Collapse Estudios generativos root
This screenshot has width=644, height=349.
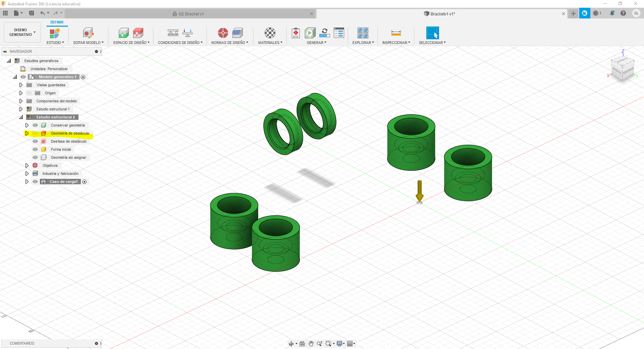click(x=9, y=61)
